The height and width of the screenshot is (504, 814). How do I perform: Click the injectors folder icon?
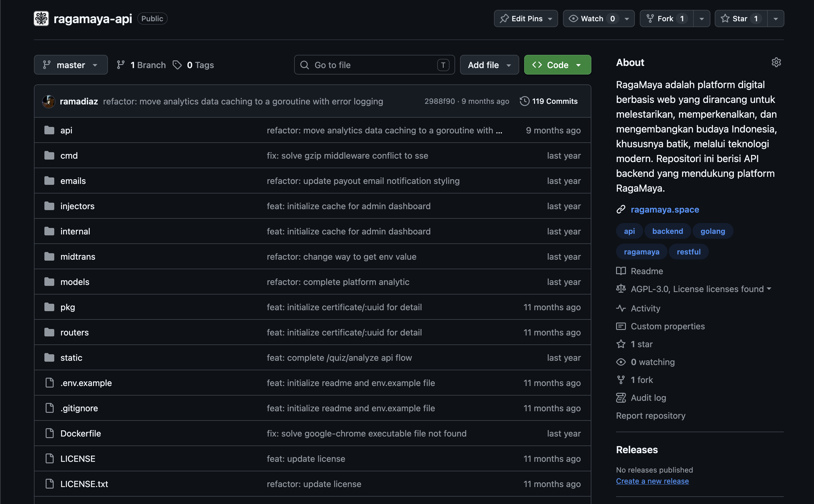(x=49, y=206)
